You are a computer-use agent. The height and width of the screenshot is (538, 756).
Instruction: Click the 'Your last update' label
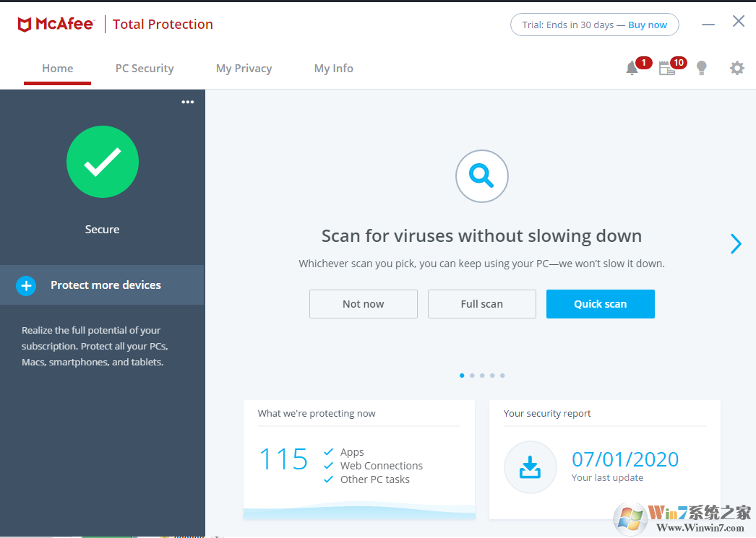click(607, 478)
